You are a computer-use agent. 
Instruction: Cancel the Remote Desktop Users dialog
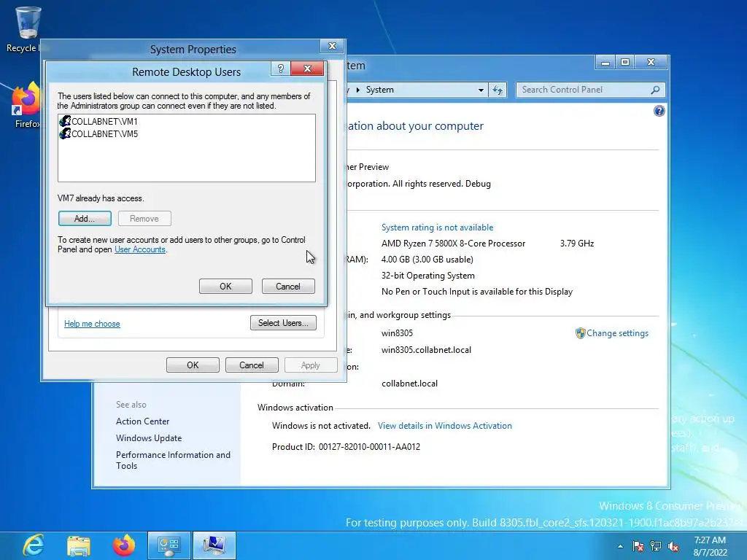tap(288, 286)
